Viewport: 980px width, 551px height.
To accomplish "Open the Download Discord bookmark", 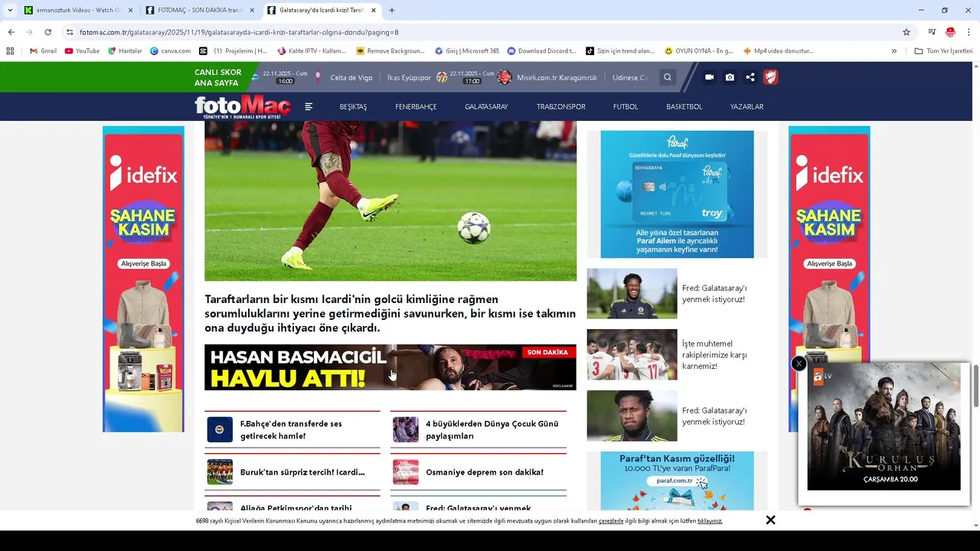I will [x=542, y=51].
